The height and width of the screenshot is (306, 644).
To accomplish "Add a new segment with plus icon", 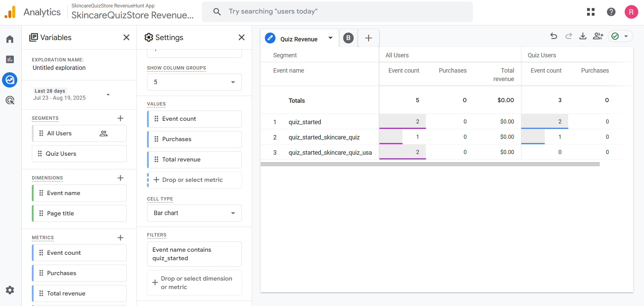I will (120, 118).
